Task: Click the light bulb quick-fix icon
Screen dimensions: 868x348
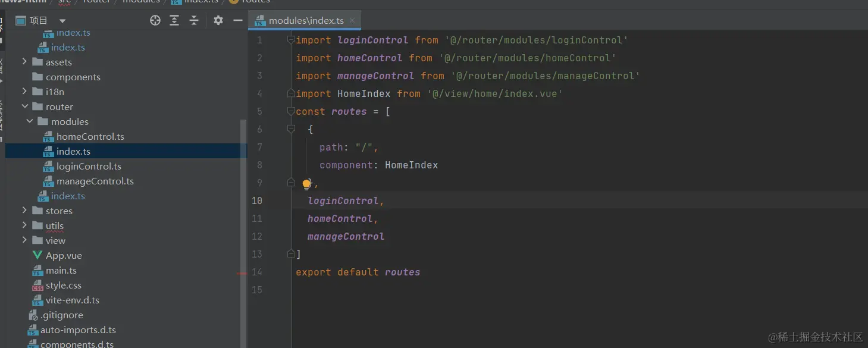Action: [307, 184]
